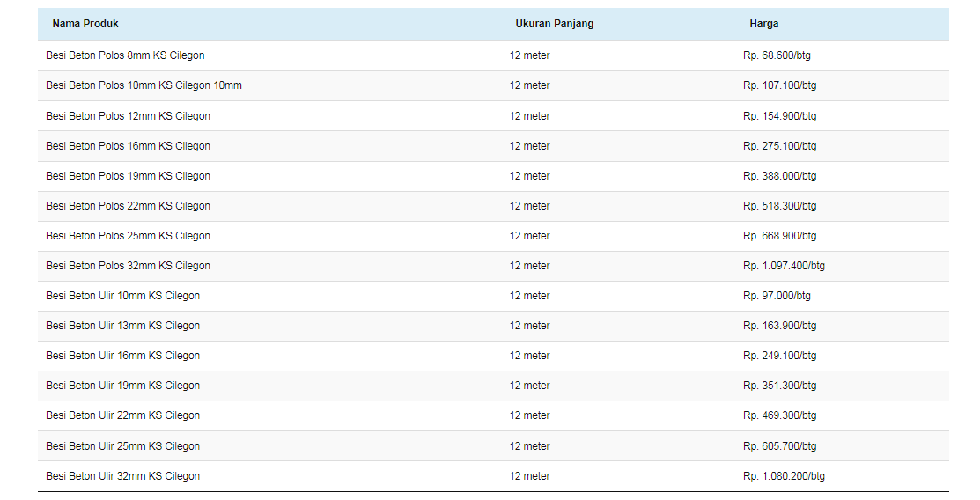Select Besi Beton Polos 25mm KS Cilegon
The height and width of the screenshot is (500, 980).
pos(129,236)
